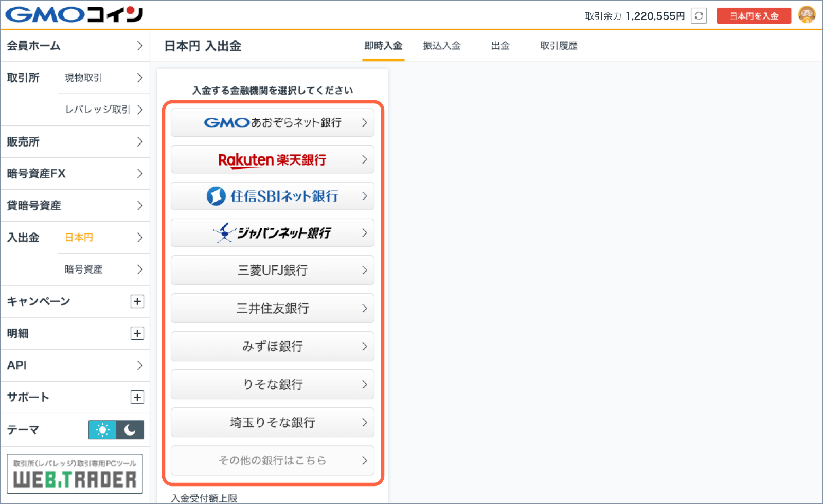Select みずほ銀行 for deposit

[273, 346]
